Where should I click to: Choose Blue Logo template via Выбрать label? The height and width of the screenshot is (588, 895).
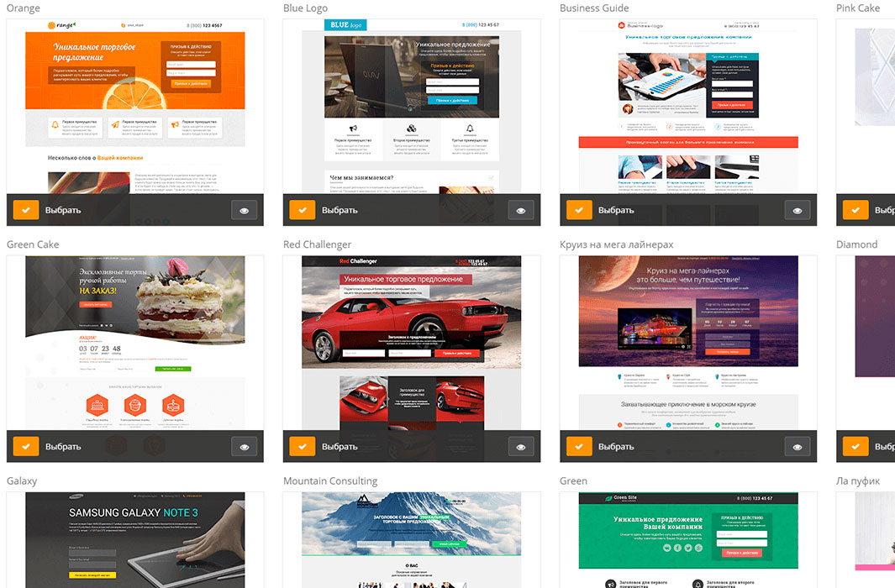point(340,210)
